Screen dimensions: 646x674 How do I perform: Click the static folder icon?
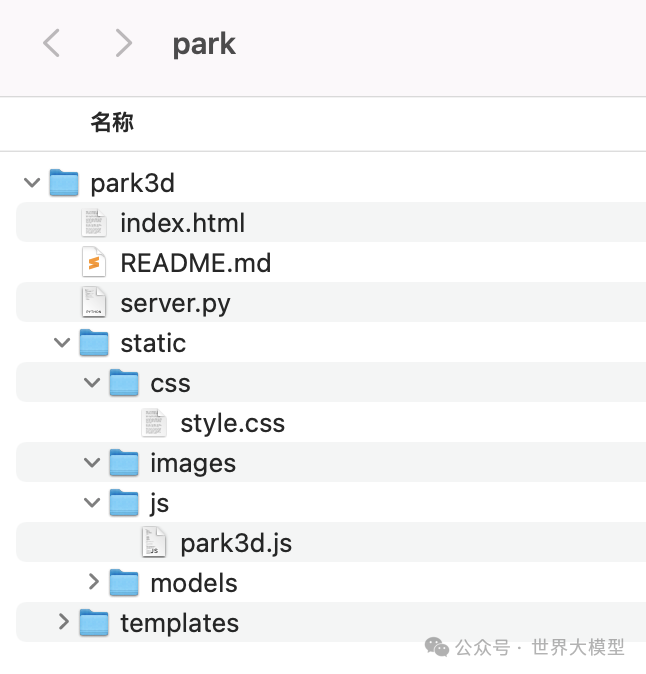94,343
